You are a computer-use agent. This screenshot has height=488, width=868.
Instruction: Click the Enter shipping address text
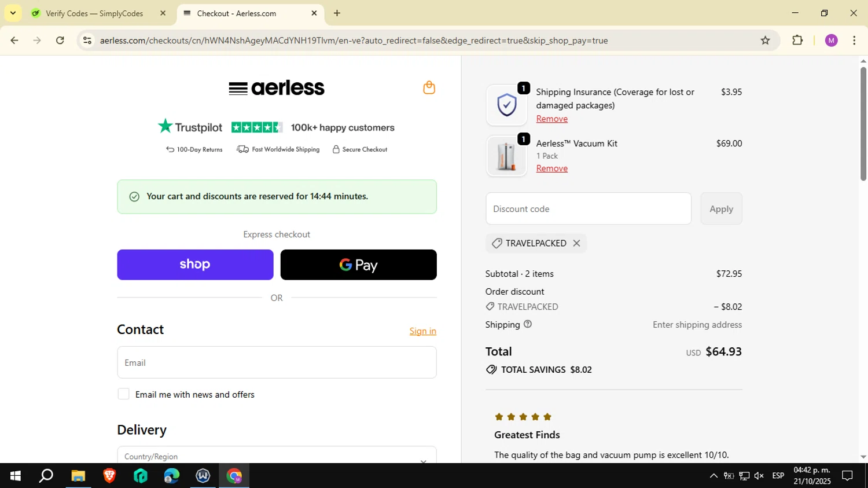point(697,325)
